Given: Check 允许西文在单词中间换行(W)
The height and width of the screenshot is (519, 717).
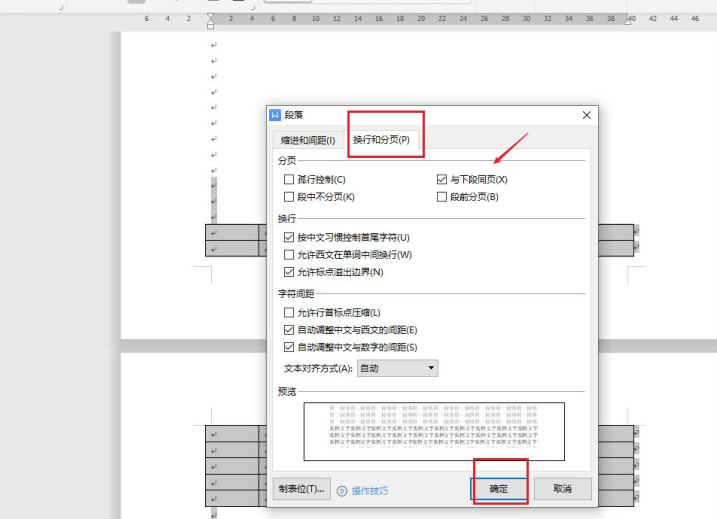Looking at the screenshot, I should pyautogui.click(x=289, y=255).
